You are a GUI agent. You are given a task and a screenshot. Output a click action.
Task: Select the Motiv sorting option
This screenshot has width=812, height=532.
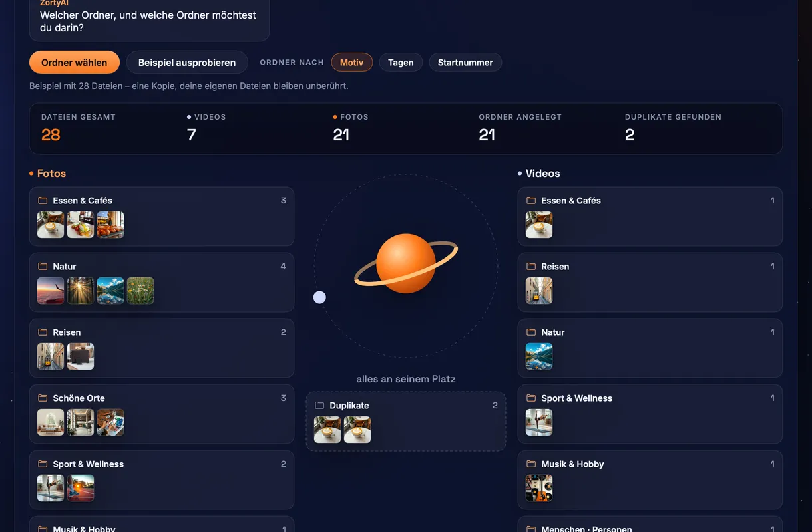pos(352,63)
